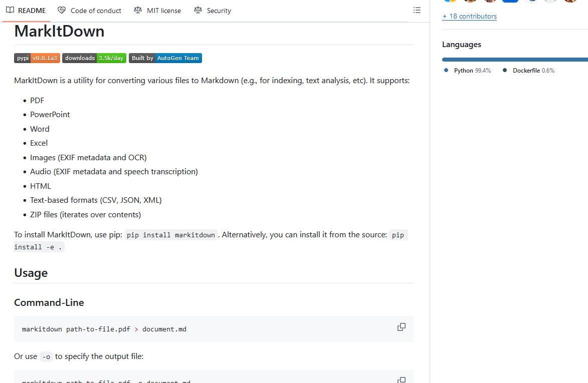Image resolution: width=588 pixels, height=383 pixels.
Task: Click the pip install markitdown code snippet
Action: (171, 235)
